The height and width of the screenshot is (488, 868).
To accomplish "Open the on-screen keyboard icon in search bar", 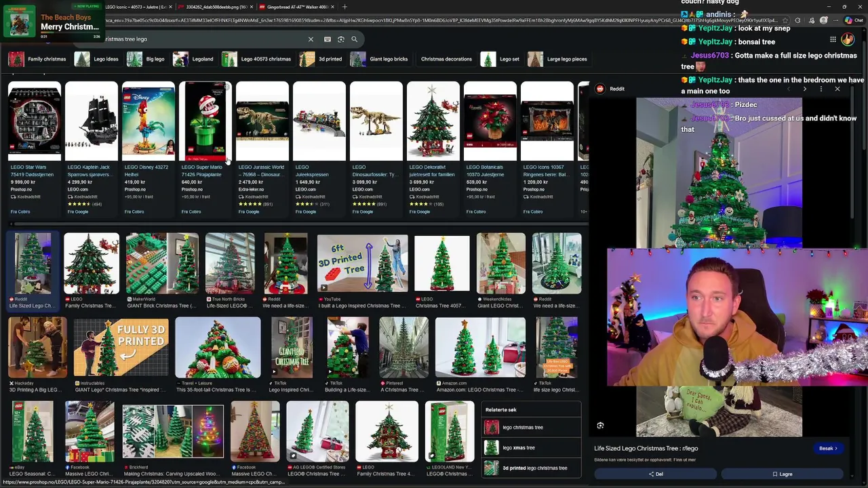I will point(328,39).
